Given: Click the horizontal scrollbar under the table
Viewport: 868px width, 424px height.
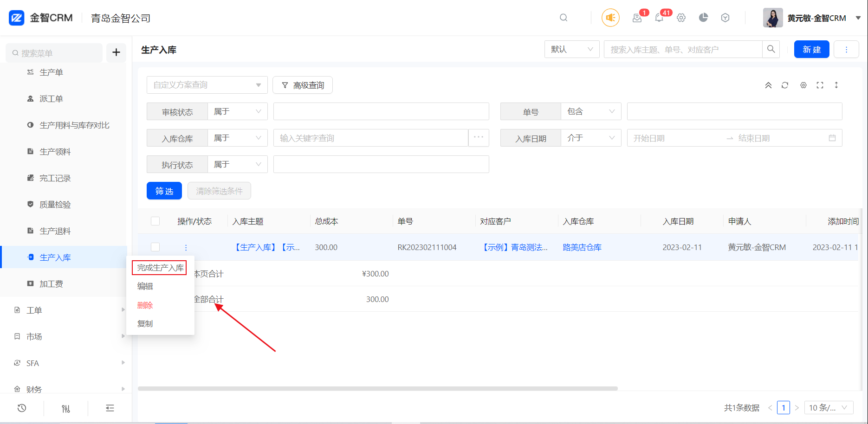Looking at the screenshot, I should 378,388.
